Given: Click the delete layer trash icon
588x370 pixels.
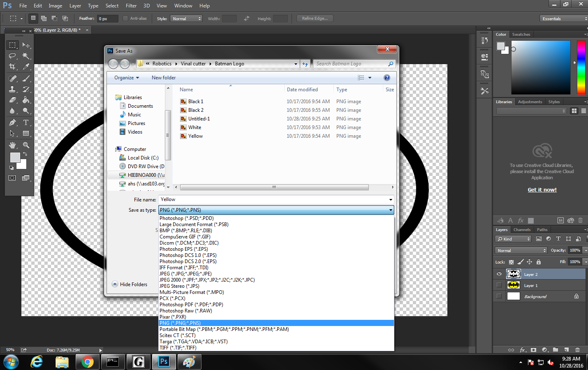Looking at the screenshot, I should tap(577, 350).
